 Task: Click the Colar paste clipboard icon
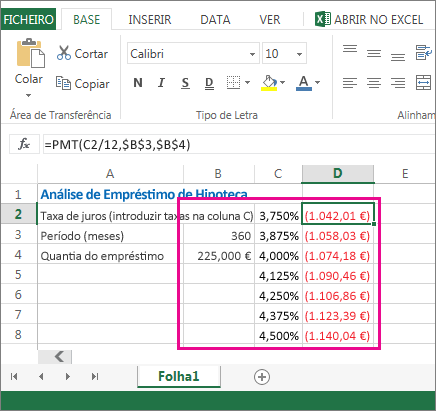[x=31, y=53]
